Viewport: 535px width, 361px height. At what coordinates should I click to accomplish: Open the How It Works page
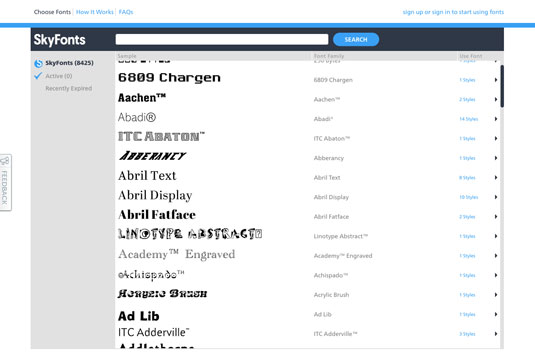click(x=95, y=12)
